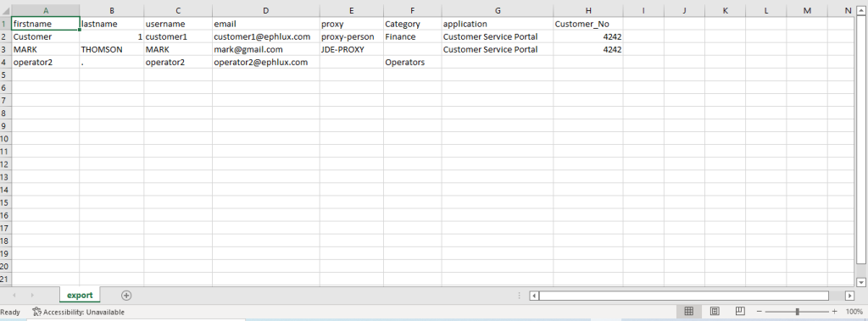This screenshot has height=321, width=868.
Task: Click the Accessibility status icon
Action: [37, 312]
